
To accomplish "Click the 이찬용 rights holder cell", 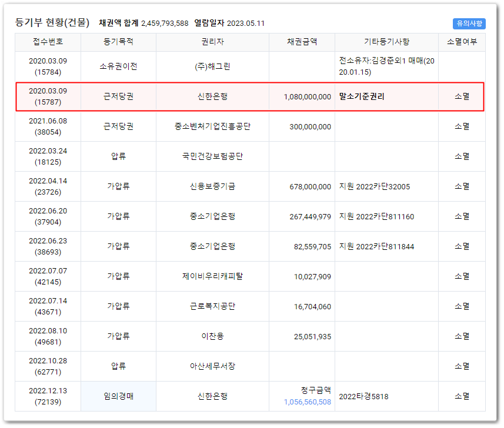I will tap(212, 336).
